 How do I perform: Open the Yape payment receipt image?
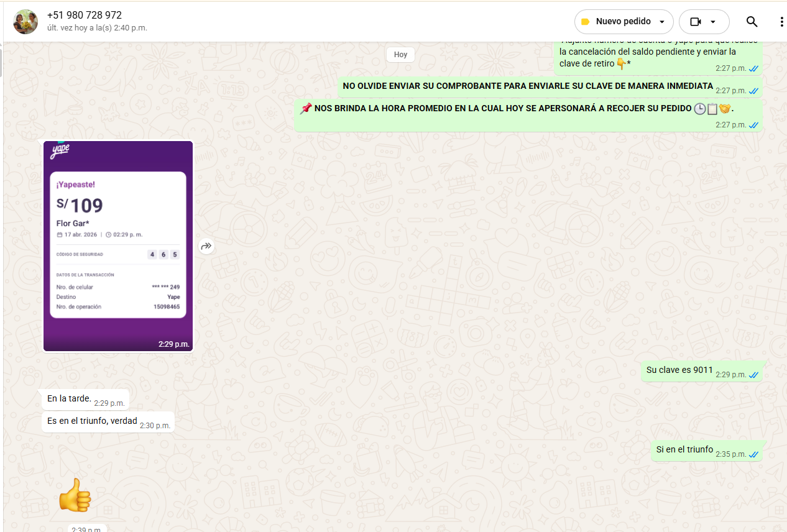click(x=118, y=245)
